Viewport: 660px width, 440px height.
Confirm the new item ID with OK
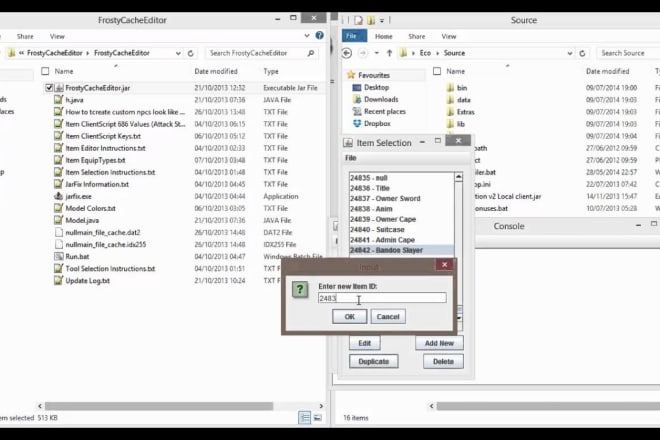(349, 317)
